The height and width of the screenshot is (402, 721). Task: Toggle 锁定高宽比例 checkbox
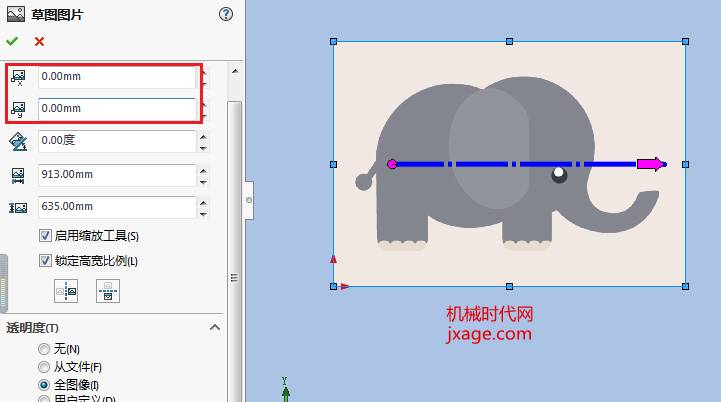[x=45, y=261]
